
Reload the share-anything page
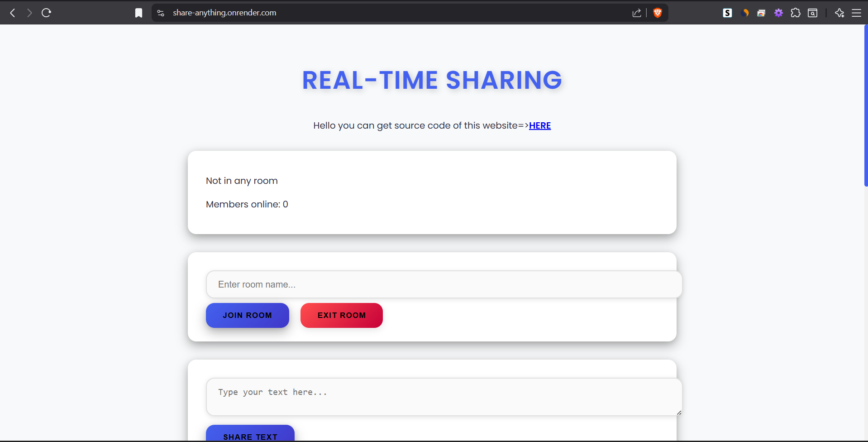point(46,13)
